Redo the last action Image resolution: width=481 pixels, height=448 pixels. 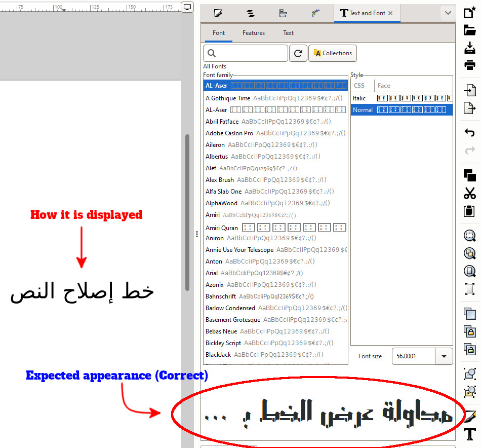(x=470, y=151)
